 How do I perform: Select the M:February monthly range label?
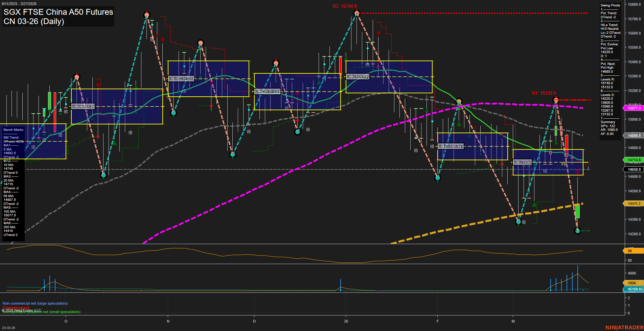[x=451, y=146]
